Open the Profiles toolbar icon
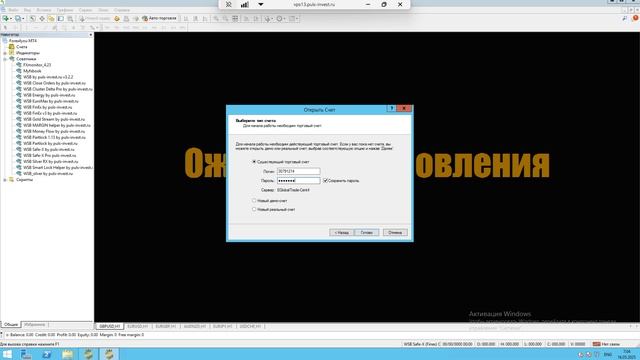Viewport: 640px width, 360px height. pos(18,18)
